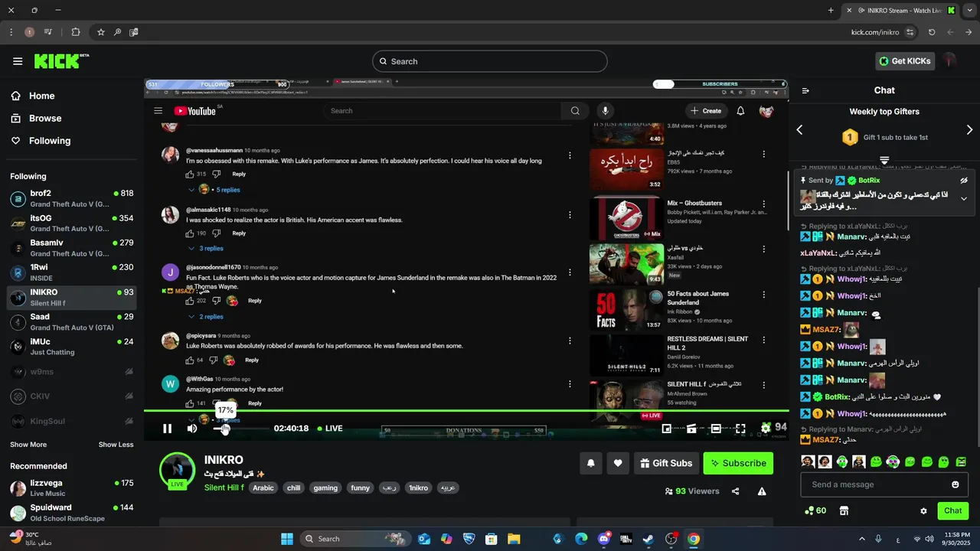Screen dimensions: 980x551
Task: Open the emoji picker in chat
Action: [x=955, y=484]
